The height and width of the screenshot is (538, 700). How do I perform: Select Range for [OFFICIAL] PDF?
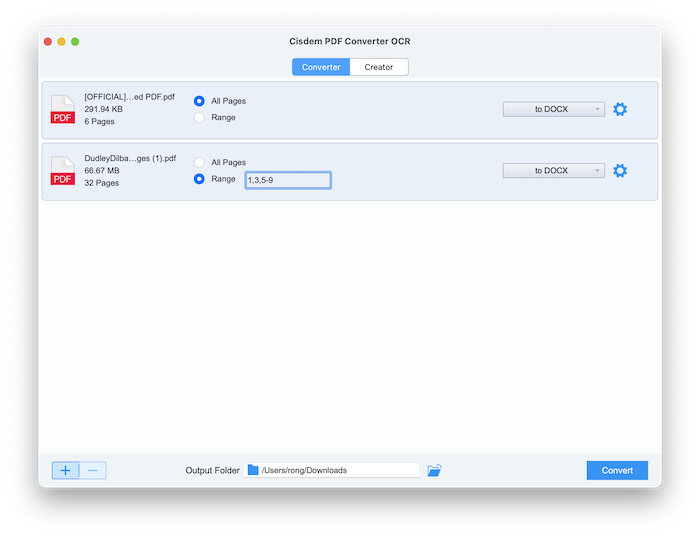coord(199,117)
